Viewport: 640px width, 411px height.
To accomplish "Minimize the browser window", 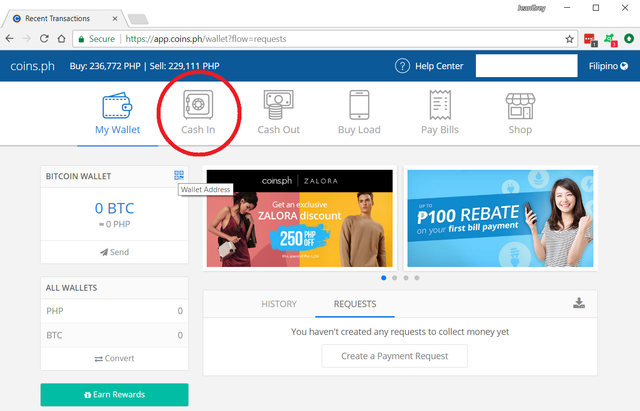I will click(567, 8).
